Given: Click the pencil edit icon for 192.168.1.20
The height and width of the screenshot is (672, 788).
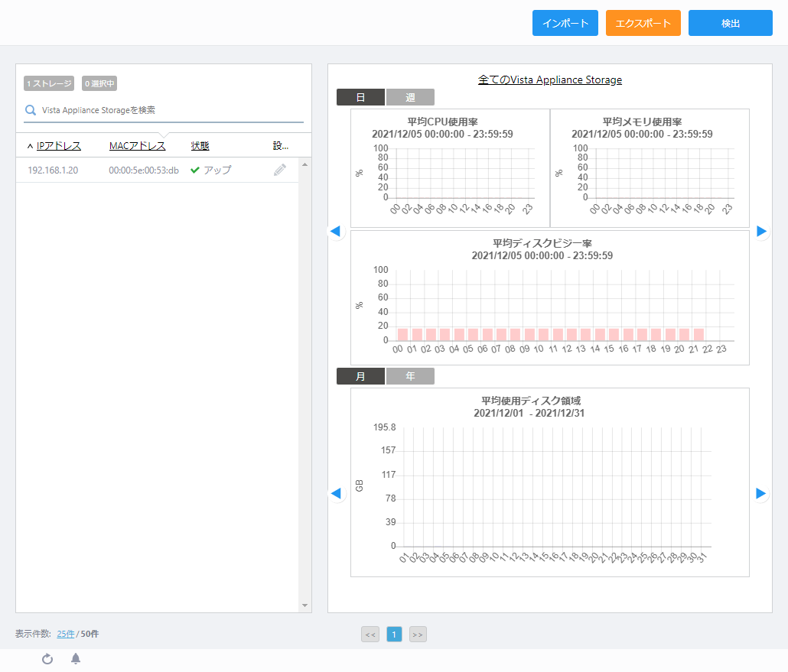Looking at the screenshot, I should click(x=280, y=170).
